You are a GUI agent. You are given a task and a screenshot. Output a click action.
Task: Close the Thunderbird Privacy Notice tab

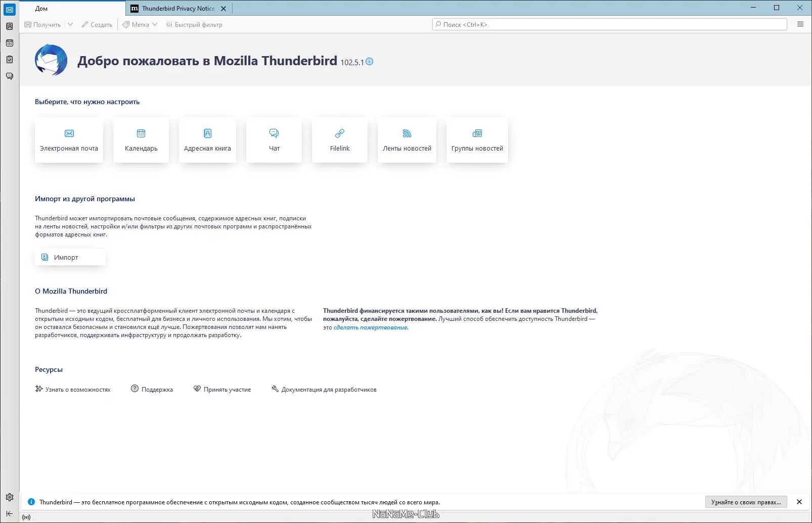tap(223, 9)
